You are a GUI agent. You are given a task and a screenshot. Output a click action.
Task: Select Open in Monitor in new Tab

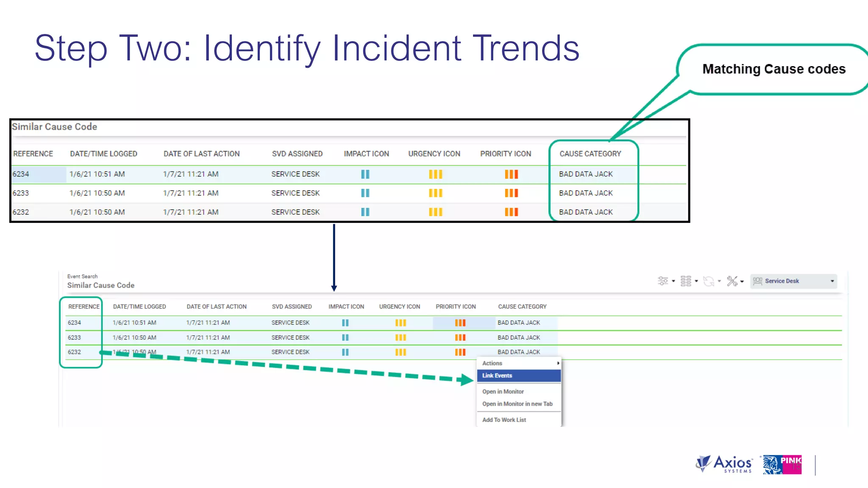517,404
